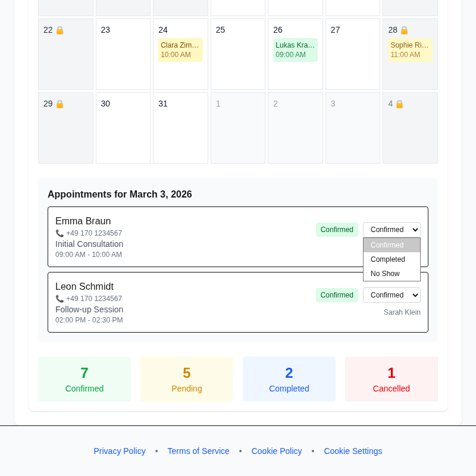The width and height of the screenshot is (476, 476).
Task: Open the Privacy Policy link
Action: tap(120, 451)
